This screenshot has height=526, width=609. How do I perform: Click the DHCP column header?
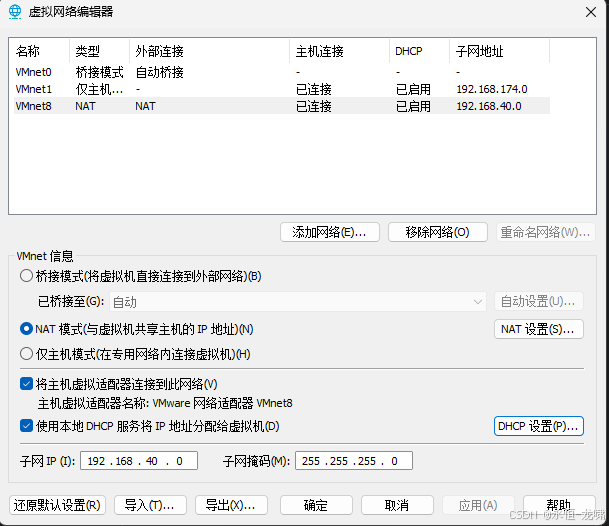pyautogui.click(x=419, y=51)
